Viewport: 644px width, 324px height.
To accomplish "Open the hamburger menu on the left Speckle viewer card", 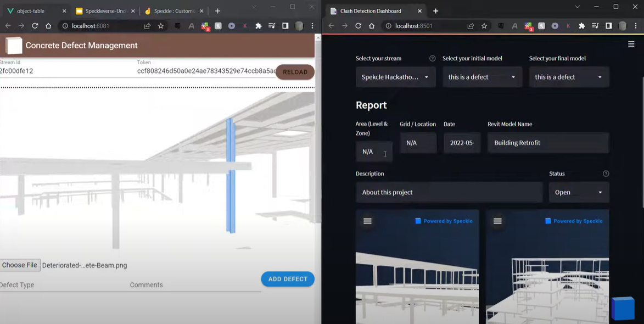I will click(x=367, y=221).
